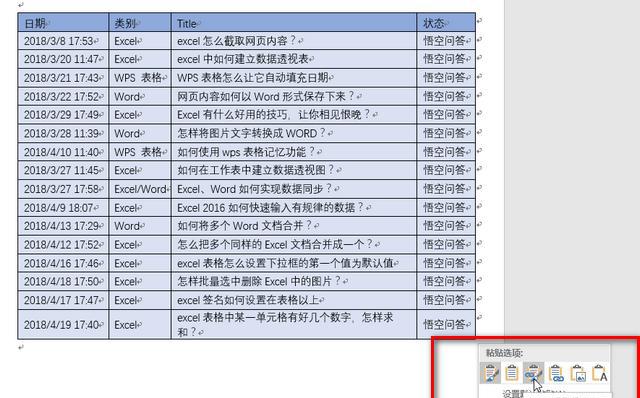Click the cell '如何将多个 Word 文档合并？'

[294, 226]
